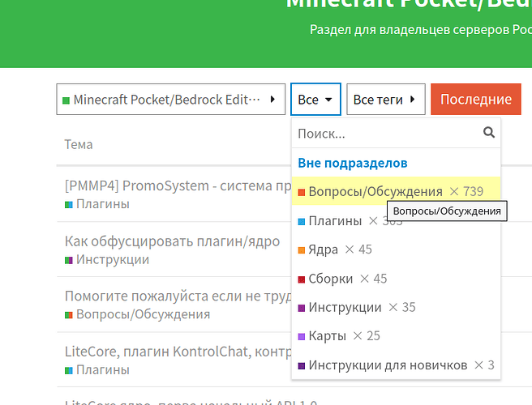The image size is (532, 405).
Task: Click the red square beside Сборки option
Action: click(302, 279)
